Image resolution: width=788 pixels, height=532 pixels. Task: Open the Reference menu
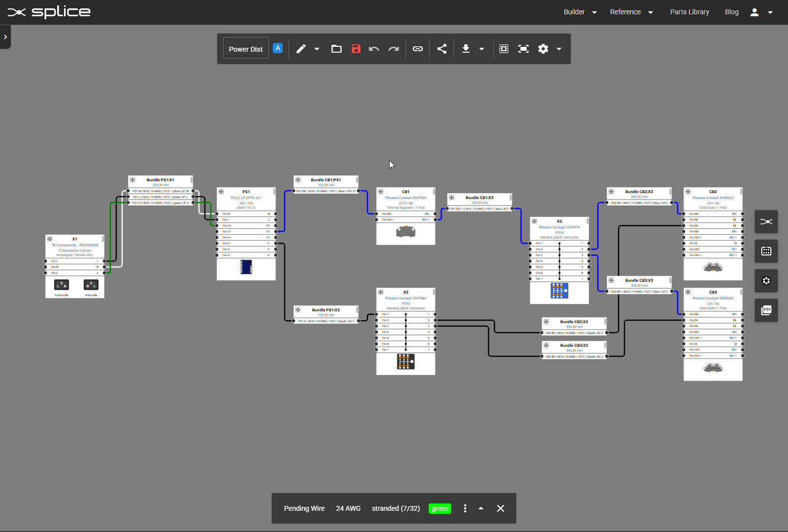pos(625,12)
